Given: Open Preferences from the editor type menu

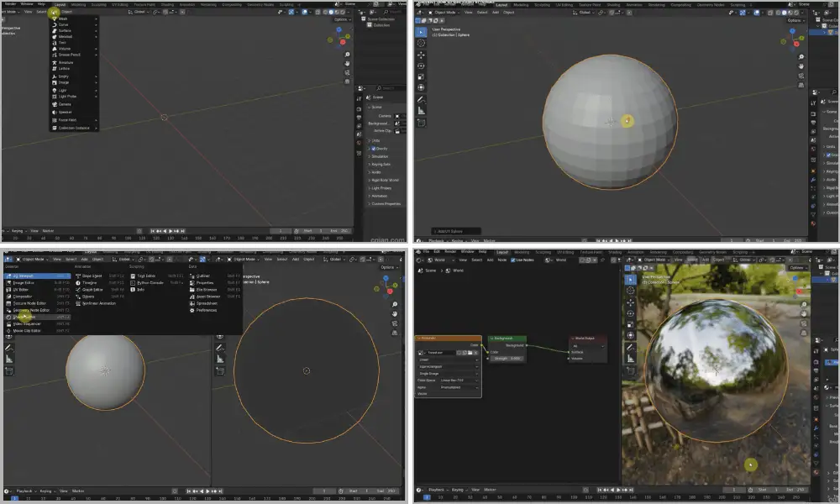Looking at the screenshot, I should click(205, 310).
